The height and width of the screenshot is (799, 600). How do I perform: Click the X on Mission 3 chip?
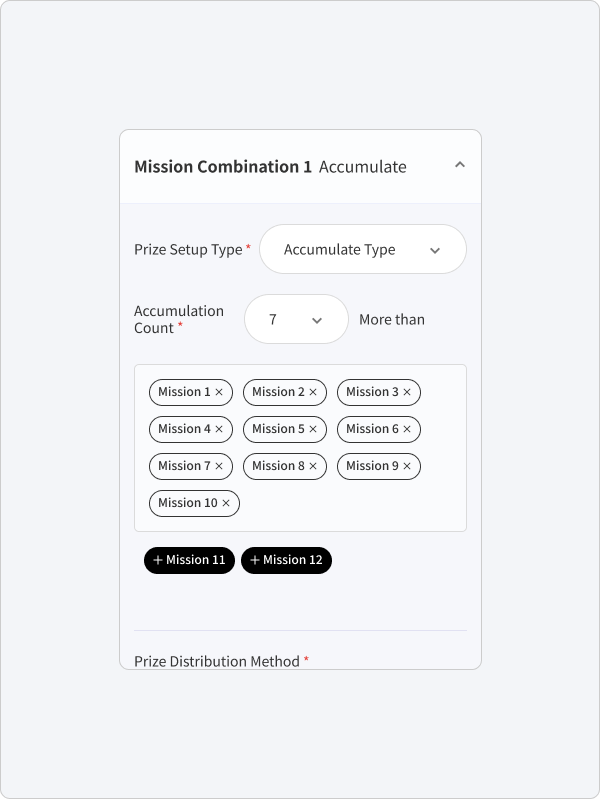click(407, 392)
